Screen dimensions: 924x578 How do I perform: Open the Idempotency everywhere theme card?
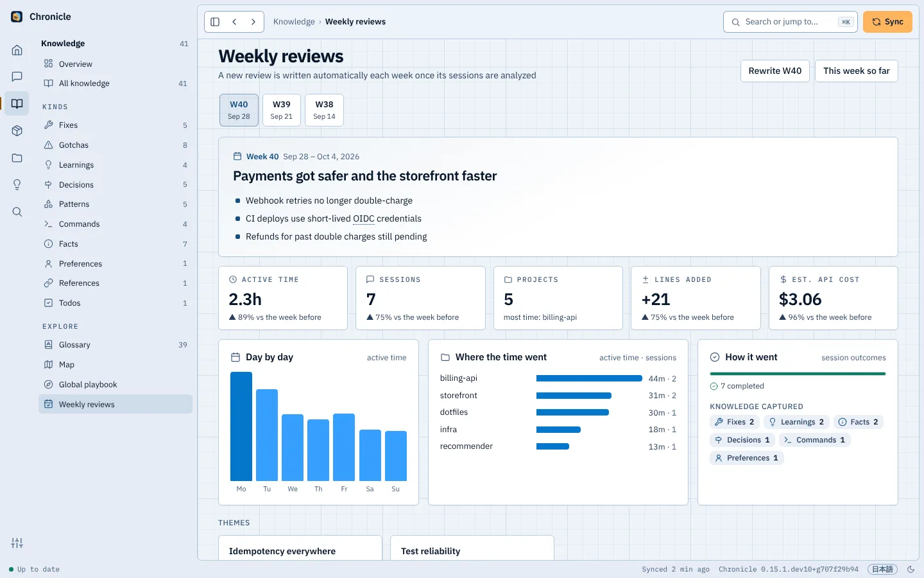(x=300, y=548)
